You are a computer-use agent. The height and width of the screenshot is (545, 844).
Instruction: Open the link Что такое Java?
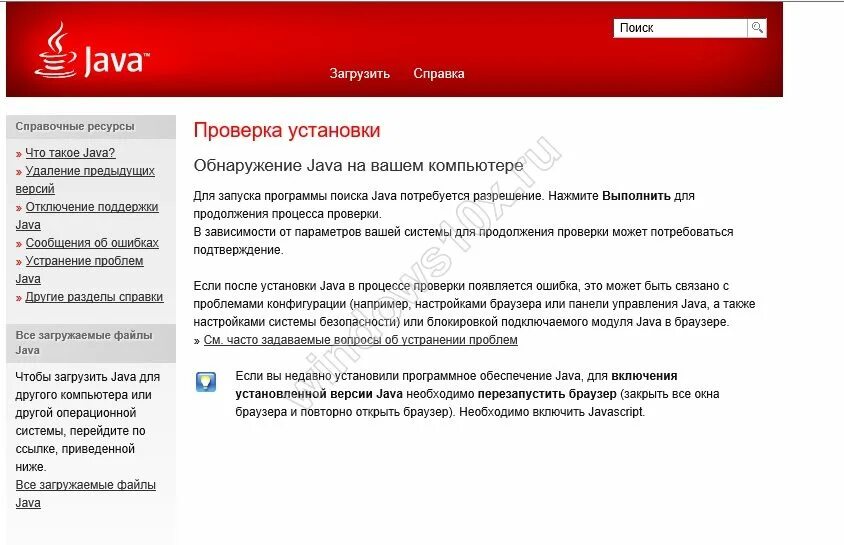click(71, 153)
